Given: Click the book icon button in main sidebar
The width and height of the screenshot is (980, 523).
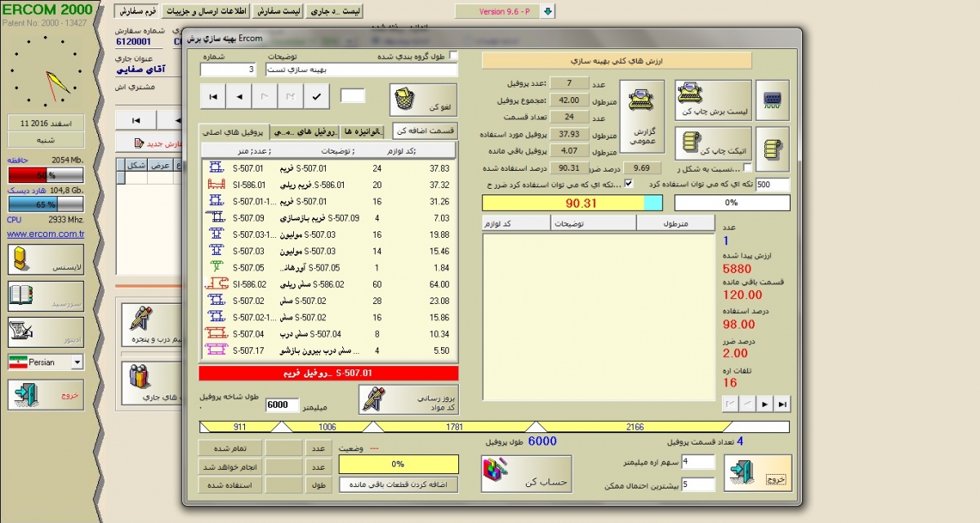Looking at the screenshot, I should click(46, 297).
